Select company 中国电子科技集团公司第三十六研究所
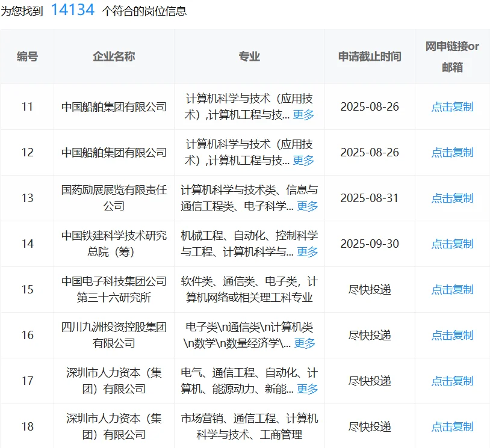 pos(114,289)
